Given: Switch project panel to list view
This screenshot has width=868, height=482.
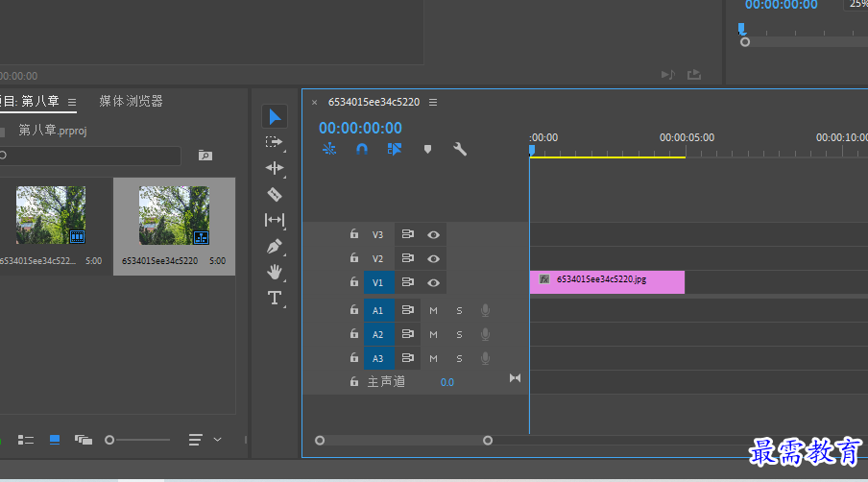Looking at the screenshot, I should coord(26,440).
